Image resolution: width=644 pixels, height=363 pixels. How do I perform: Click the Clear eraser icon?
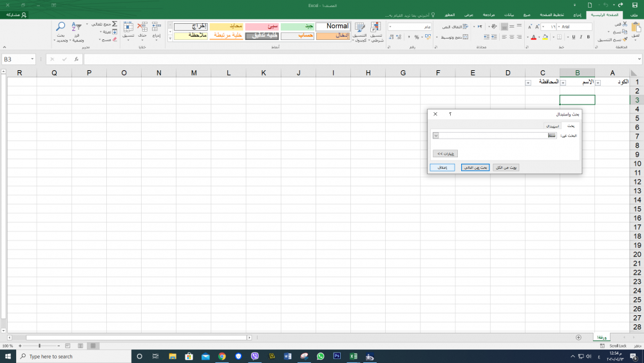(115, 39)
